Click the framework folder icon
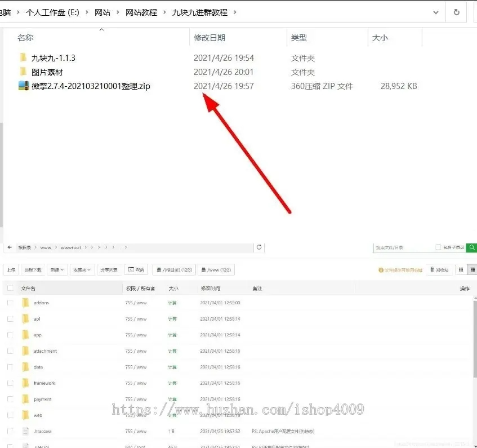The height and width of the screenshot is (448, 477). 25,383
